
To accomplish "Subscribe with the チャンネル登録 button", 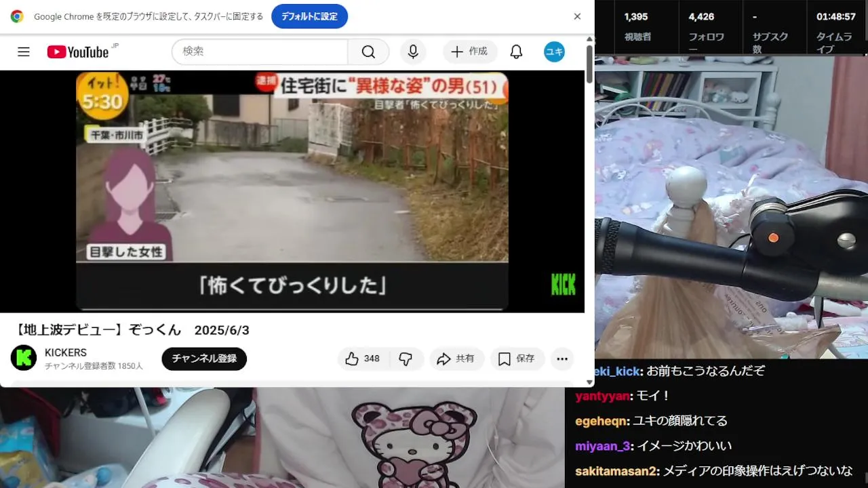I will 204,359.
